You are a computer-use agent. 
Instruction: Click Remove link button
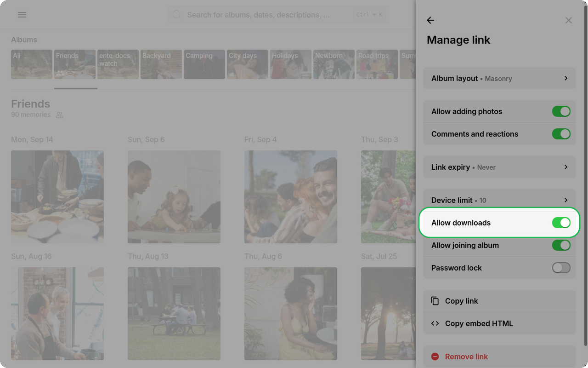tap(499, 356)
